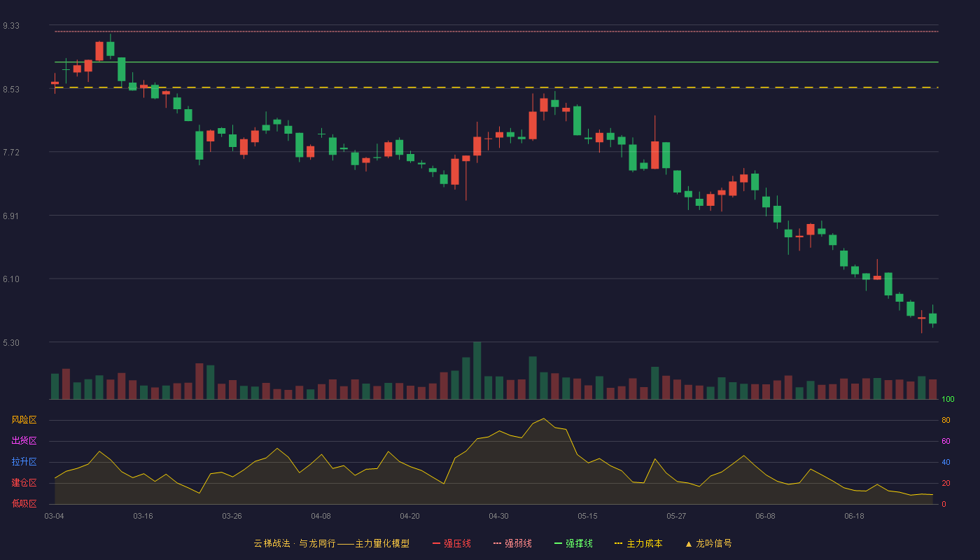Click the 04-20 date label
Viewport: 980px width, 560px height.
[409, 516]
